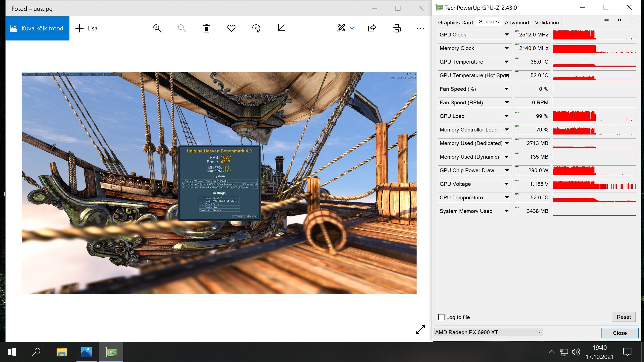The height and width of the screenshot is (362, 644).
Task: Click the Memory Used (Dedicated) 2713 MB value
Action: pyautogui.click(x=532, y=143)
